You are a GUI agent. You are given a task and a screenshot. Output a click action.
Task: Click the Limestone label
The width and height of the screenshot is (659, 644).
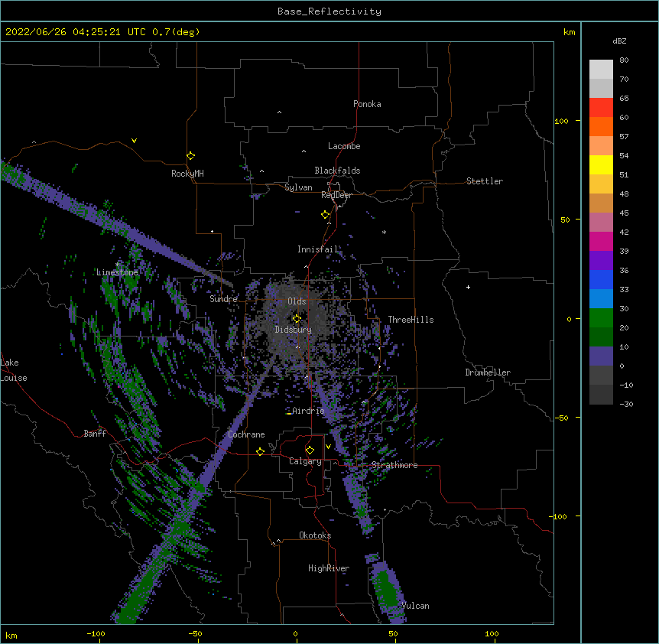[117, 272]
